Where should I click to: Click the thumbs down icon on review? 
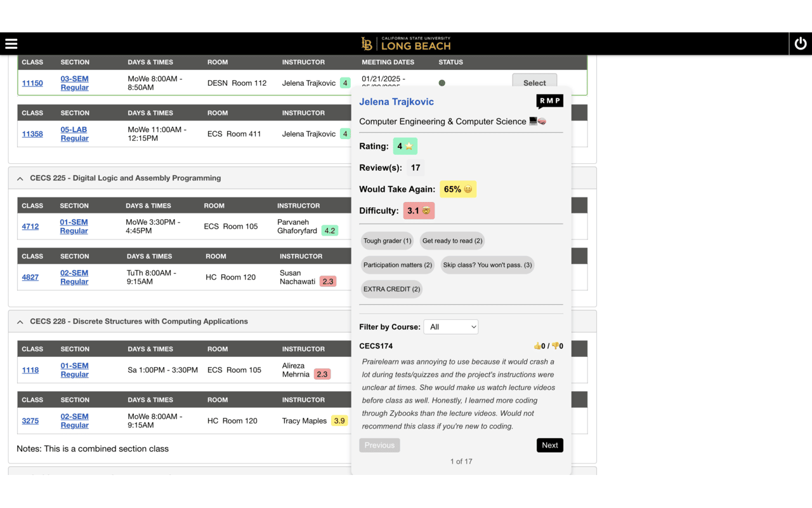pyautogui.click(x=556, y=346)
